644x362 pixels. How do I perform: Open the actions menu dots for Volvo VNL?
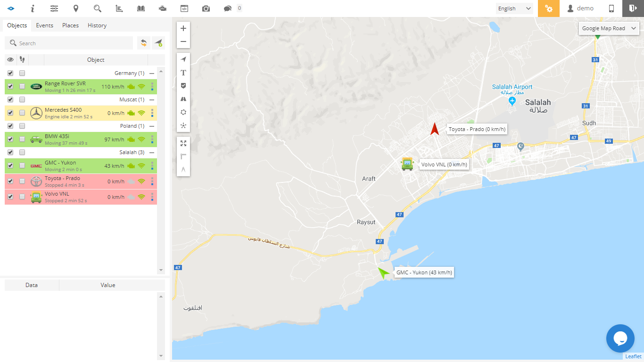tap(152, 197)
